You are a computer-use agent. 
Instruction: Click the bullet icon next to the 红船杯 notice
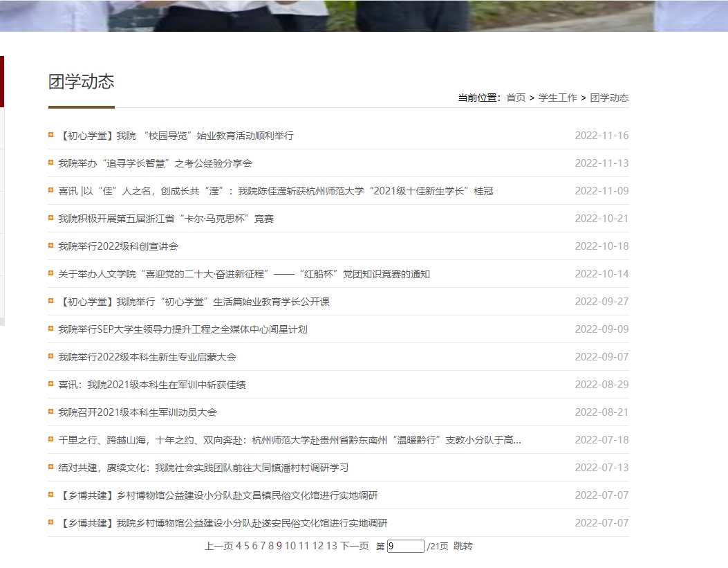click(50, 274)
